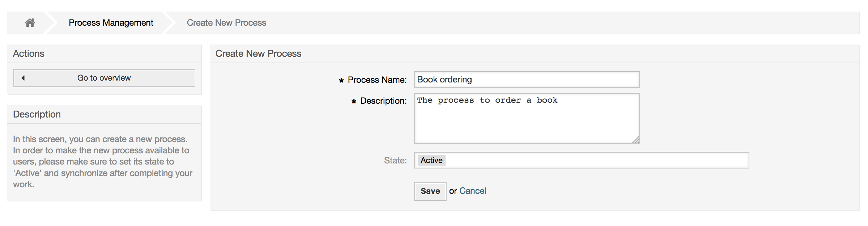Viewport: 868px width, 226px height.
Task: Click the Create New Process section title
Action: (x=258, y=54)
